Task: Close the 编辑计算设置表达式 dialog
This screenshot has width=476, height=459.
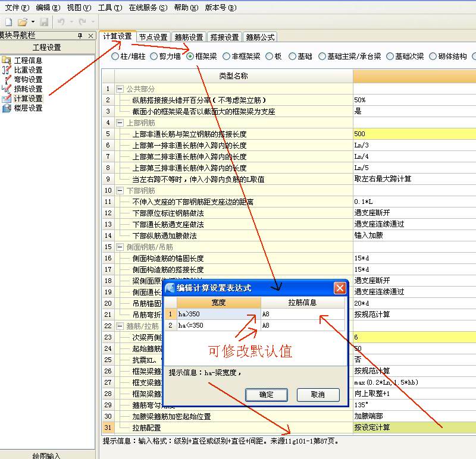Action: [x=340, y=288]
